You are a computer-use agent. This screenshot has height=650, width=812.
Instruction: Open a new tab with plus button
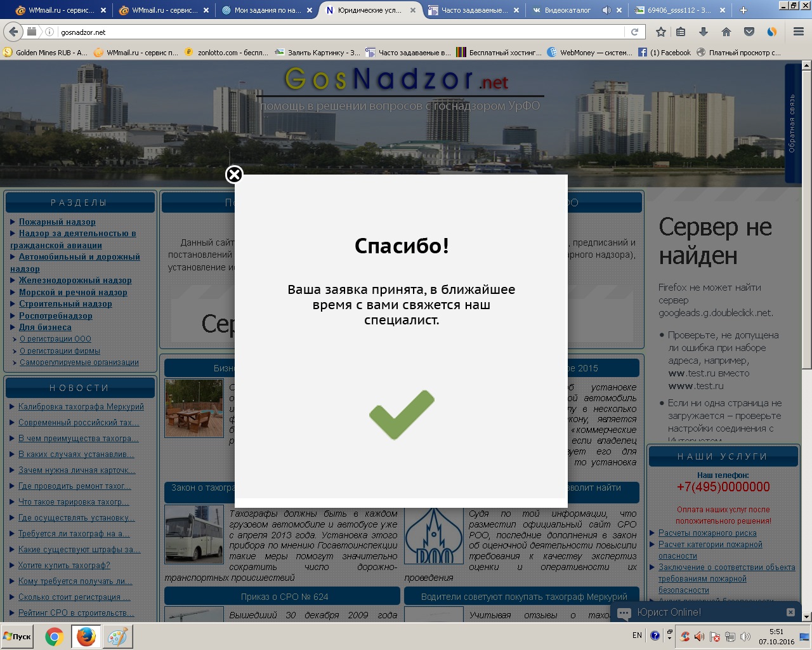pyautogui.click(x=743, y=10)
